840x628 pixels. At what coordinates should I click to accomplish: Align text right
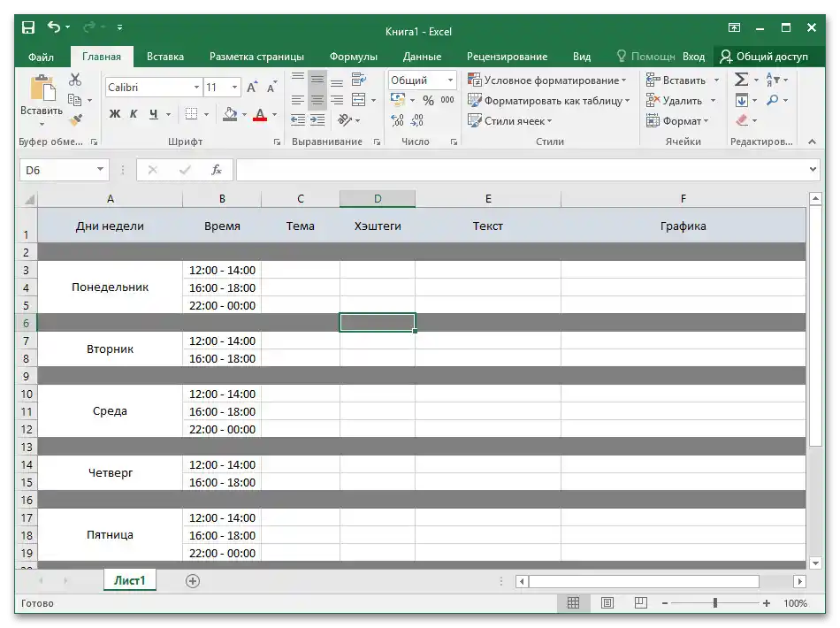click(x=337, y=100)
